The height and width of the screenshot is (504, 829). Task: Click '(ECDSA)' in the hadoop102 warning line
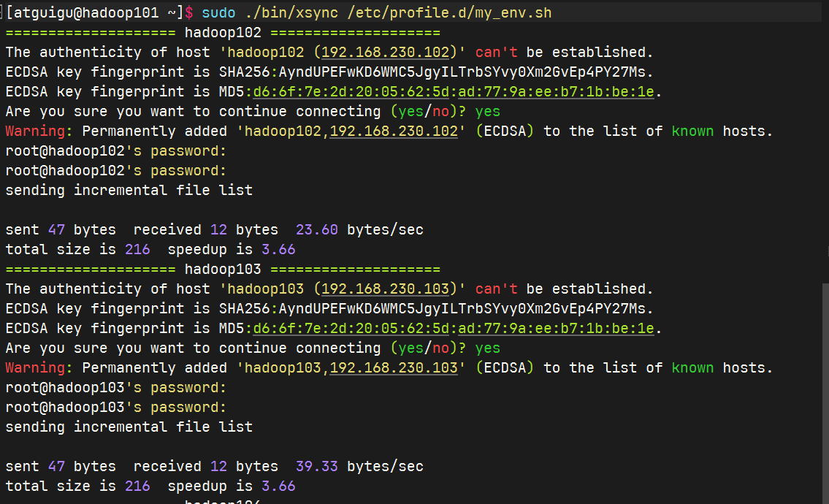coord(505,131)
